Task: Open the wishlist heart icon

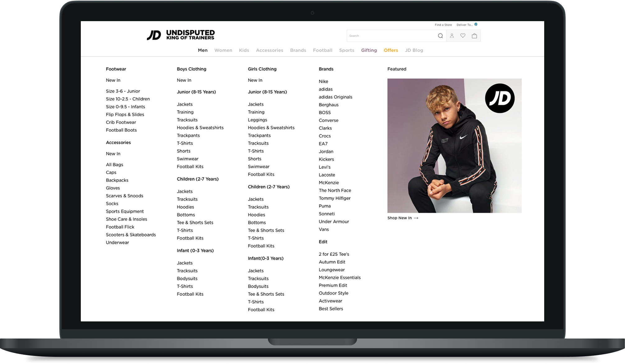Action: (x=463, y=35)
